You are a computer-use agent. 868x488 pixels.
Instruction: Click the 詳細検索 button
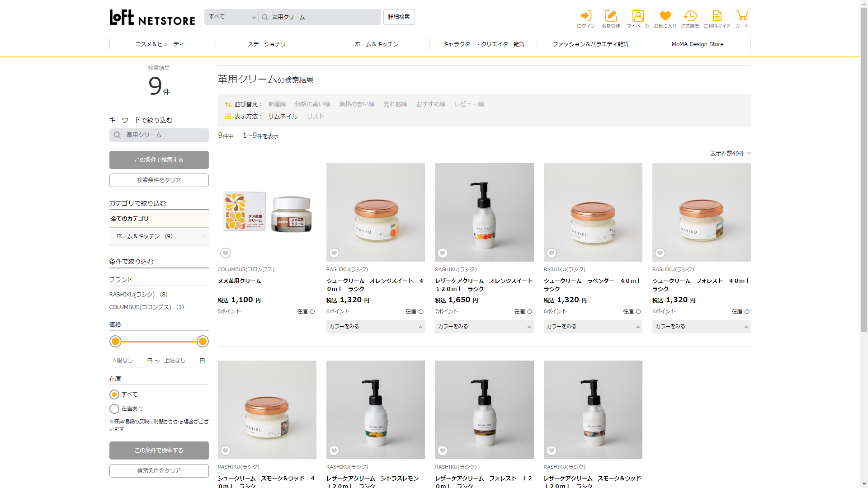[x=399, y=17]
